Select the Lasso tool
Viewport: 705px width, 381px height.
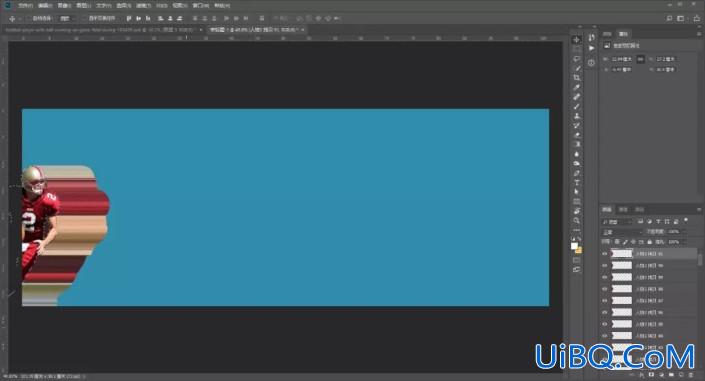[576, 59]
